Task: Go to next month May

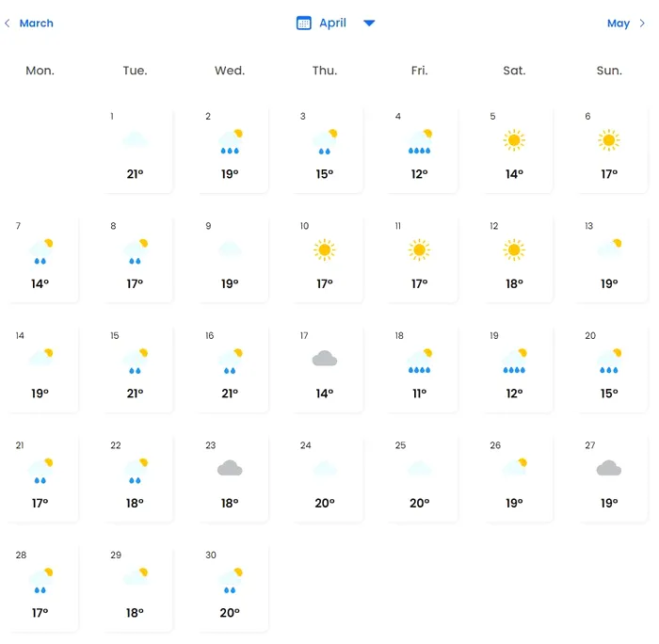Action: coord(618,23)
